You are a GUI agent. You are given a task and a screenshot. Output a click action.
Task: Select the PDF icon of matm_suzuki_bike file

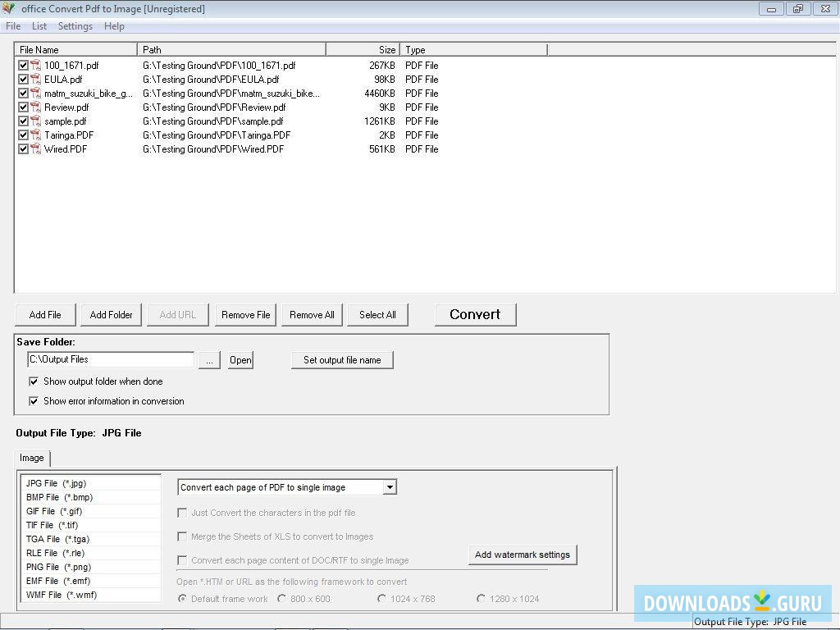[x=35, y=94]
